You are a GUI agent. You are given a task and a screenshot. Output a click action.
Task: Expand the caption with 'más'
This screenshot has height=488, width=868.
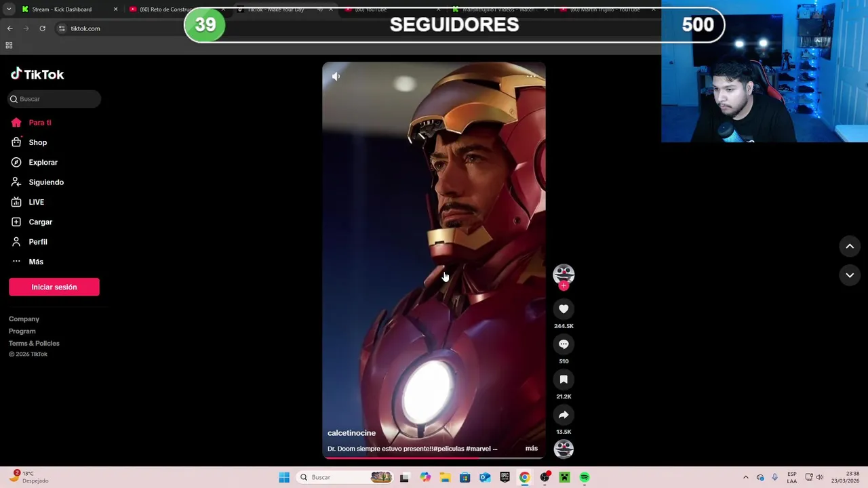click(532, 449)
